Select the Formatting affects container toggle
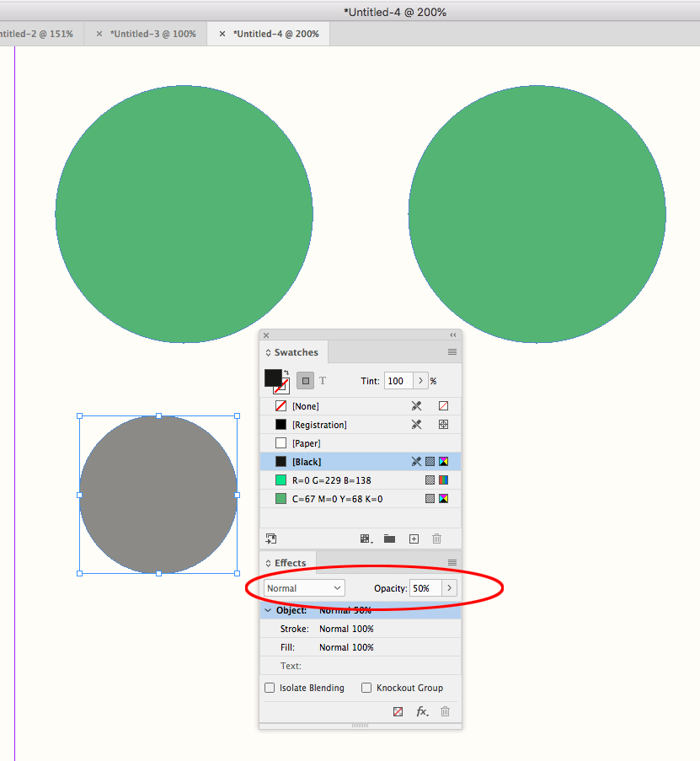Screen dimensions: 700x761 click(304, 380)
